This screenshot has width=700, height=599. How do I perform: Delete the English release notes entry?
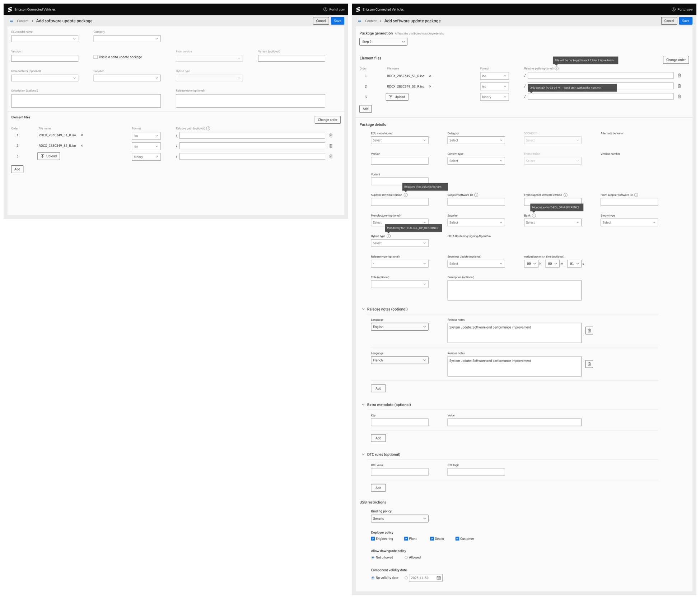[589, 331]
